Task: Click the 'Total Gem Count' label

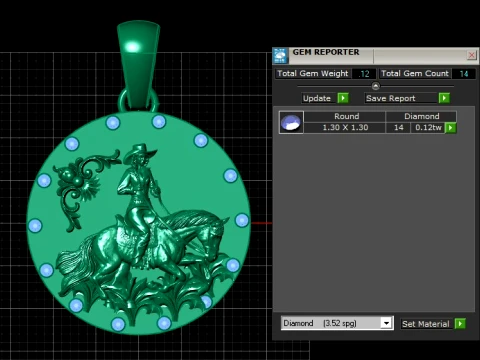Action: click(x=415, y=74)
